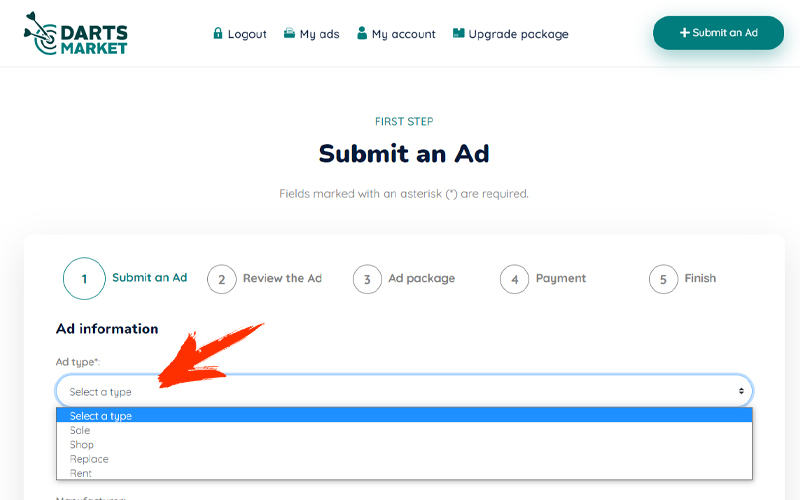Image resolution: width=800 pixels, height=500 pixels.
Task: Click the step 4 circle icon
Action: point(514,279)
